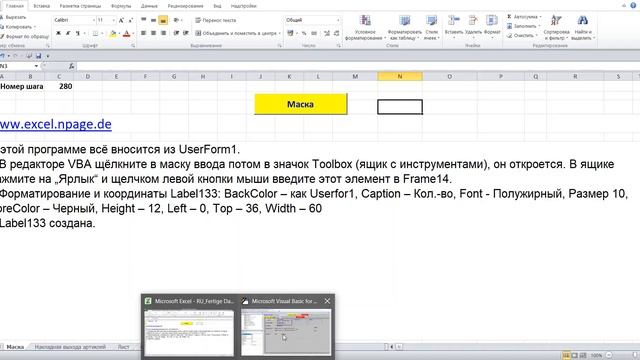Click the cell borders icon
This screenshot has width=640, height=360.
point(95,33)
